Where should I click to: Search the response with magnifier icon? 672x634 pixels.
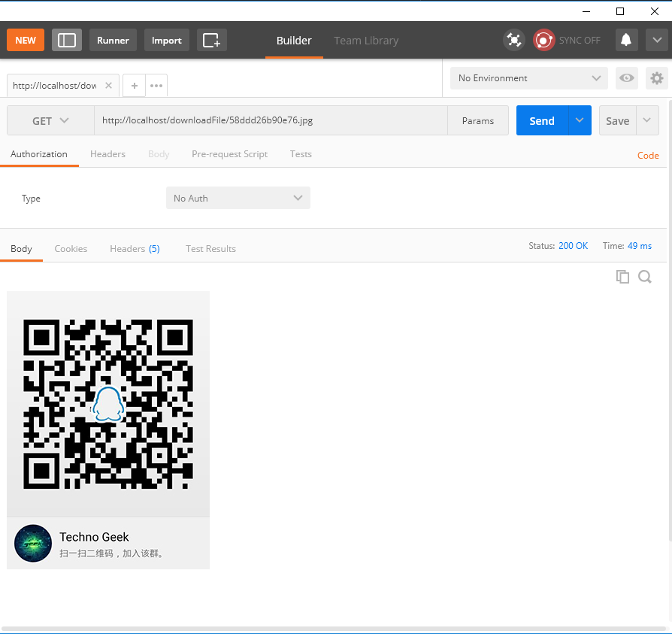click(x=645, y=277)
